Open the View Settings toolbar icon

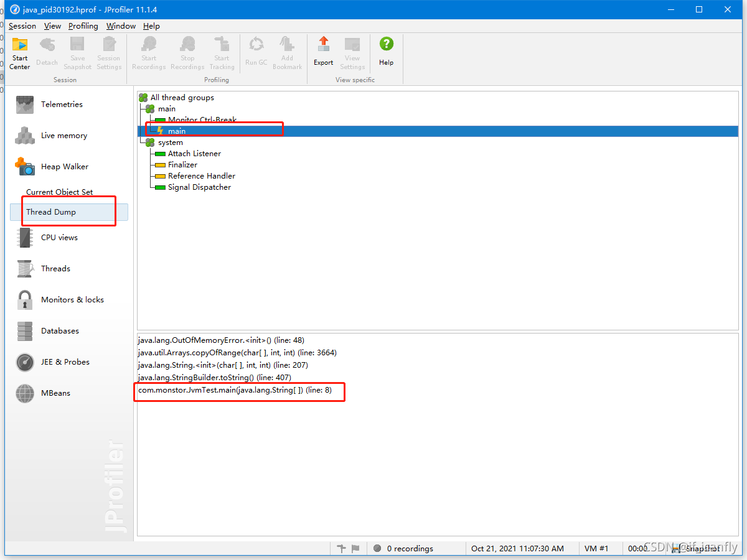tap(352, 45)
